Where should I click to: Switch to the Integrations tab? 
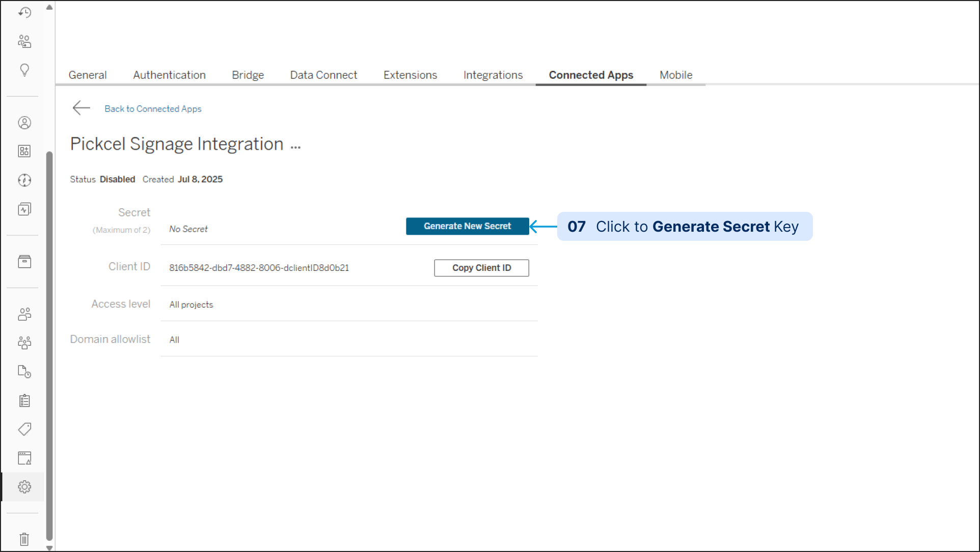(x=493, y=75)
